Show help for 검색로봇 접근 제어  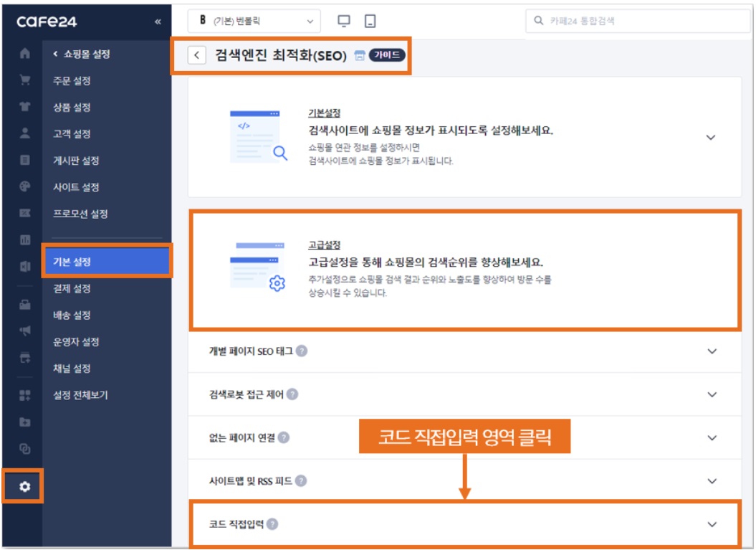pyautogui.click(x=292, y=394)
